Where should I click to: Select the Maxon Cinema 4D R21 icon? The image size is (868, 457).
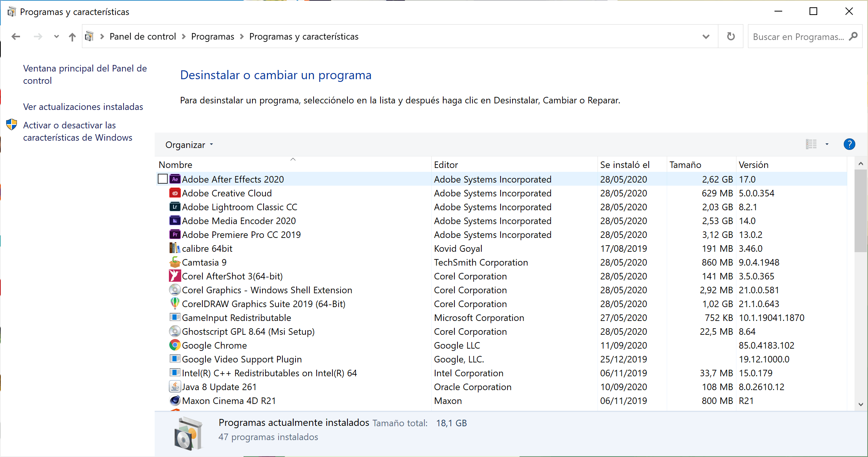[175, 400]
